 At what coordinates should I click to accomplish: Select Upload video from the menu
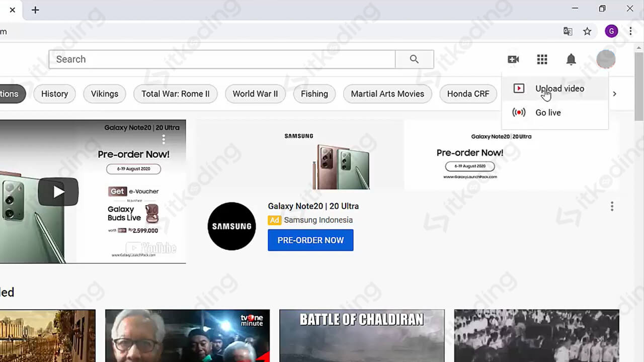pos(555,88)
